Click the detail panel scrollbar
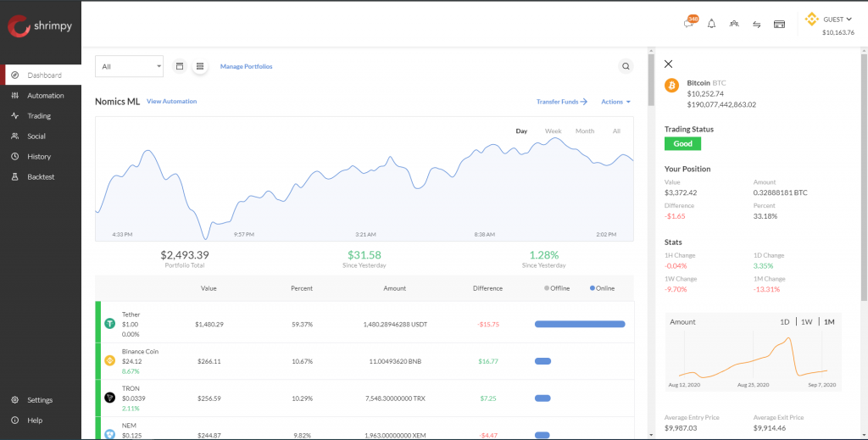The height and width of the screenshot is (440, 868). pyautogui.click(x=864, y=177)
